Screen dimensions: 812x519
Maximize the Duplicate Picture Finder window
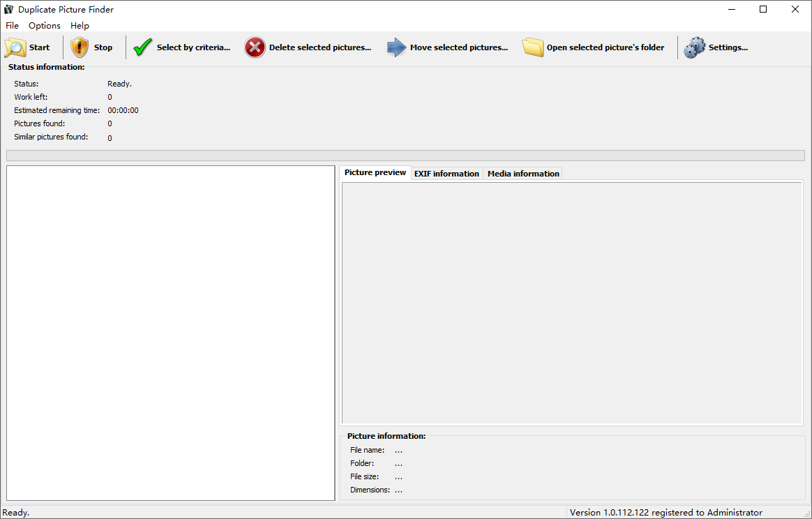pyautogui.click(x=762, y=9)
